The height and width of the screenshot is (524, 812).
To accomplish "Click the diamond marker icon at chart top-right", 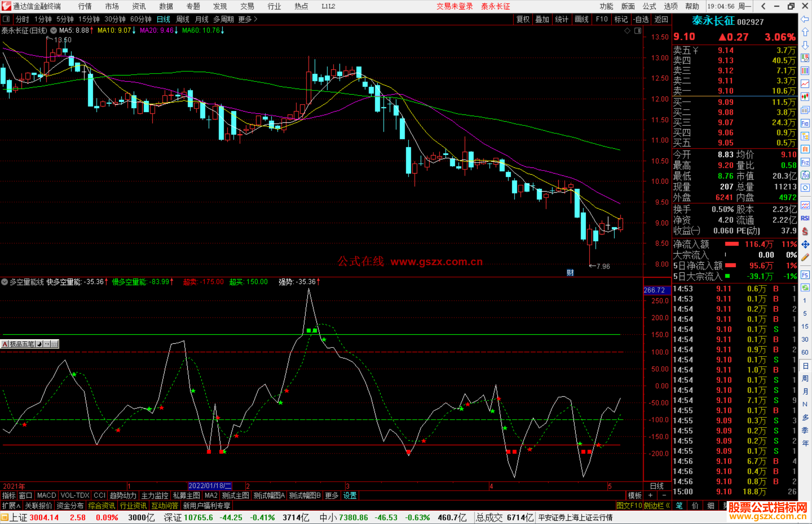I will 627,31.
